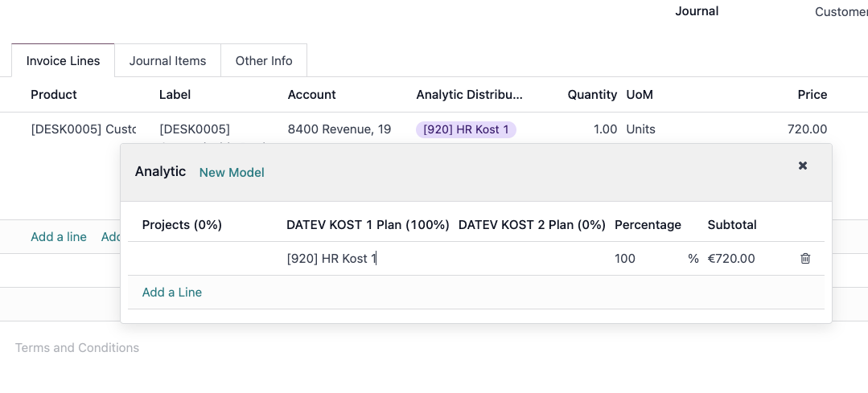Open the DATEV KOST 2 Plan cell
This screenshot has width=868, height=393.
click(533, 259)
